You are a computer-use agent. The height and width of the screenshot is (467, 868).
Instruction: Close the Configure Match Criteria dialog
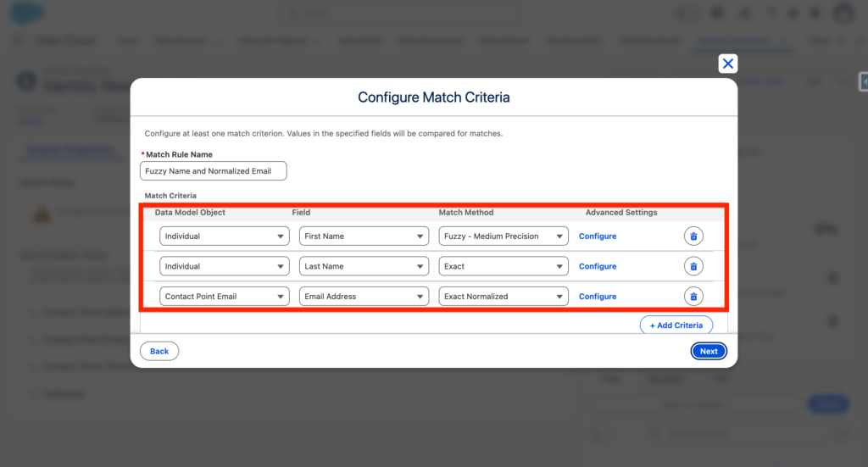[727, 64]
